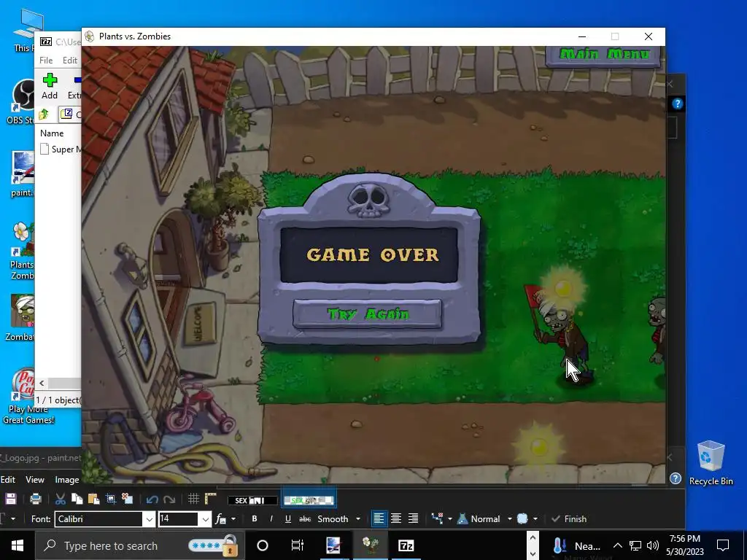Collect the sun on the bottom dirt row
This screenshot has width=747, height=560.
[539, 447]
